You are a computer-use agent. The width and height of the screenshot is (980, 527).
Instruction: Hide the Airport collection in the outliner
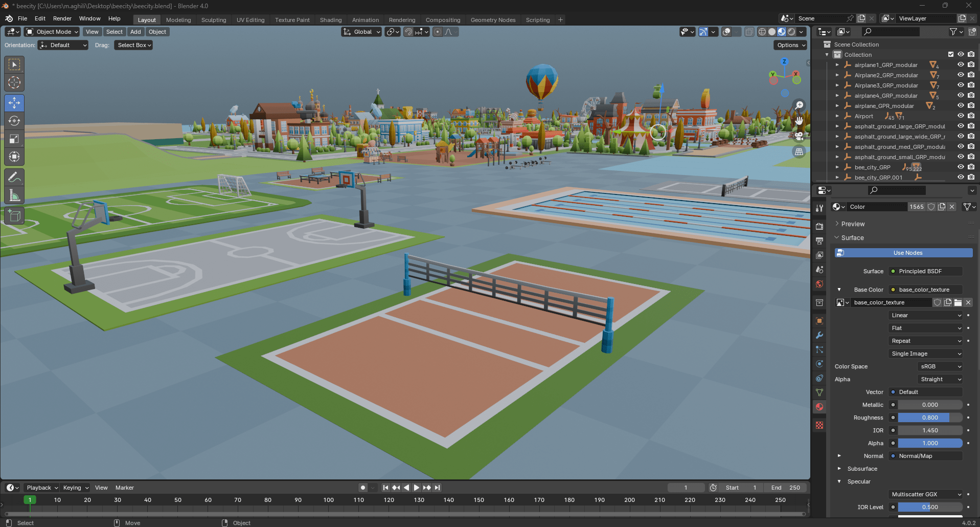(961, 116)
